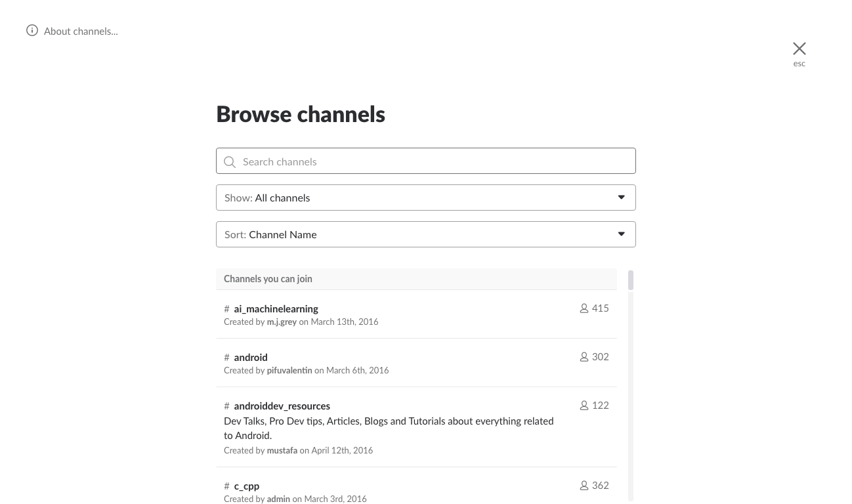Select the ai_machinelearning channel
Image resolution: width=852 pixels, height=504 pixels.
[x=276, y=308]
